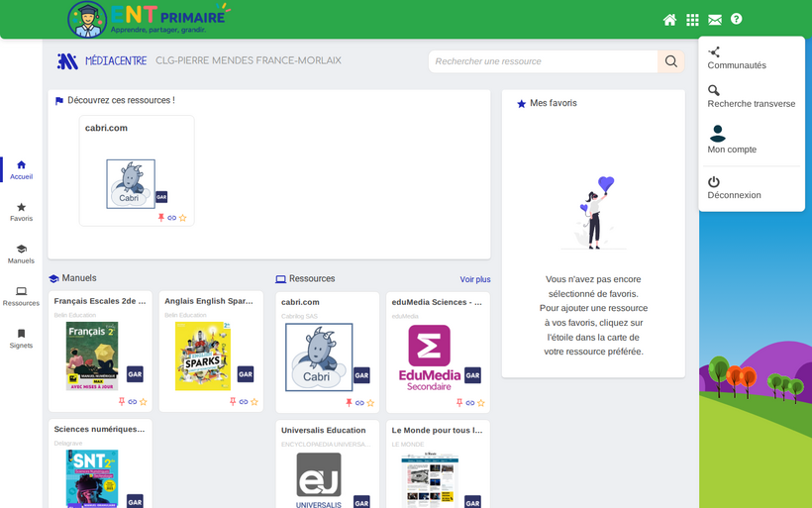This screenshot has height=508, width=812.
Task: Copy link of Français Escales 2de card
Action: point(133,402)
